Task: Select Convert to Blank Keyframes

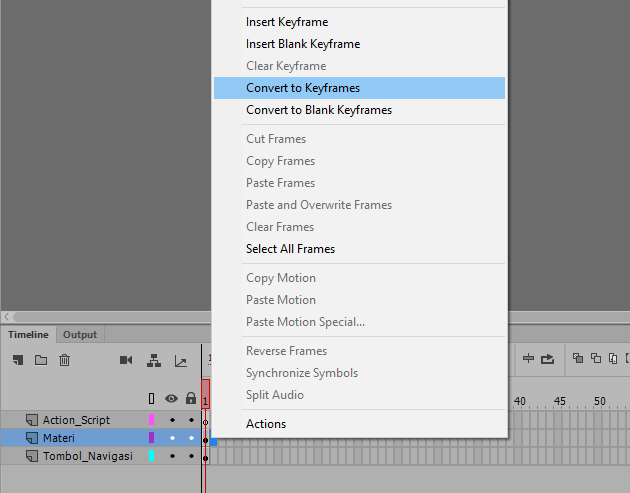Action: point(359,110)
